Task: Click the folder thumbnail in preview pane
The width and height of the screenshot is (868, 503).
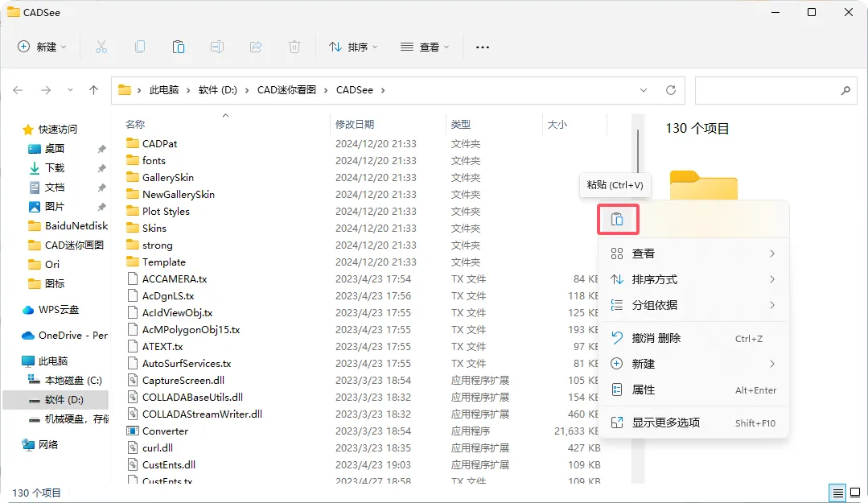Action: point(704,185)
